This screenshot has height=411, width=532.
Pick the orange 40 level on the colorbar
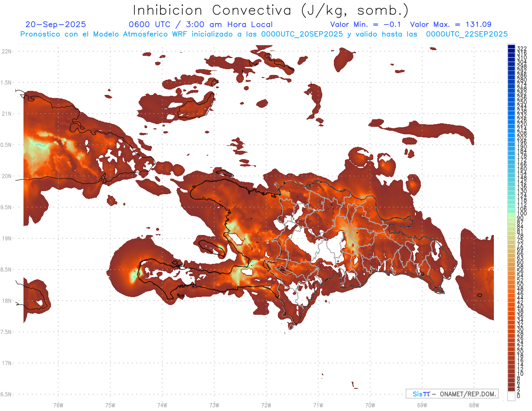(x=511, y=307)
